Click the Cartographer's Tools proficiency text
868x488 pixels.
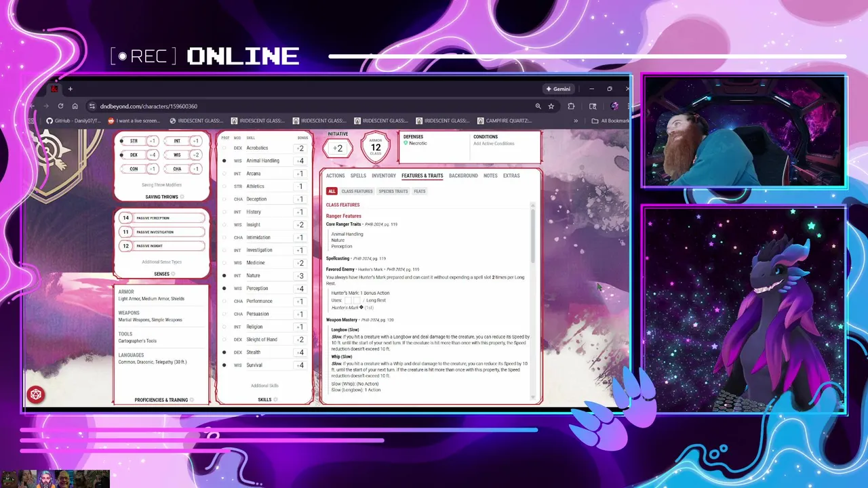pos(138,341)
